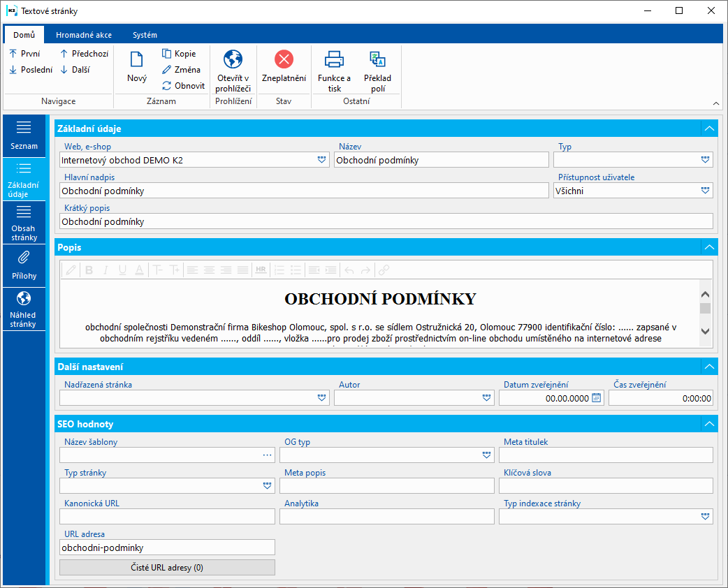Click the horizontal rule HR button
The height and width of the screenshot is (588, 728).
(261, 270)
